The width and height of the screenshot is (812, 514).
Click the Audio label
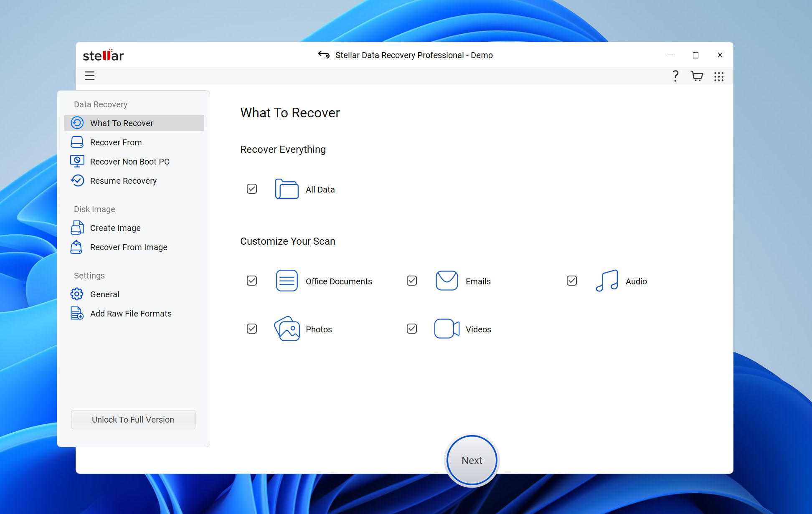coord(636,281)
